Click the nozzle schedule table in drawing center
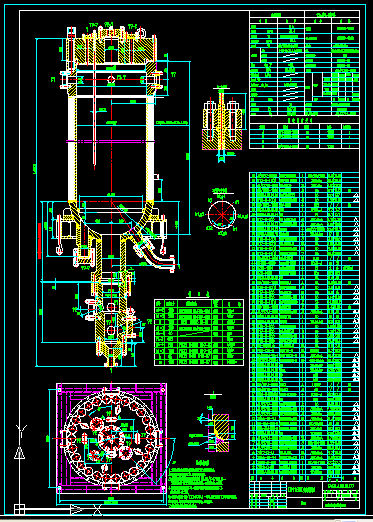This screenshot has height=522, width=373. 199,332
